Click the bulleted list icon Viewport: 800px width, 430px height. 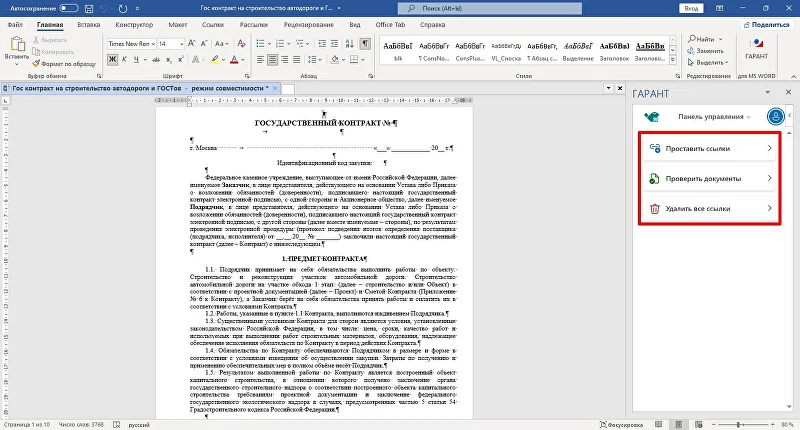pyautogui.click(x=258, y=44)
